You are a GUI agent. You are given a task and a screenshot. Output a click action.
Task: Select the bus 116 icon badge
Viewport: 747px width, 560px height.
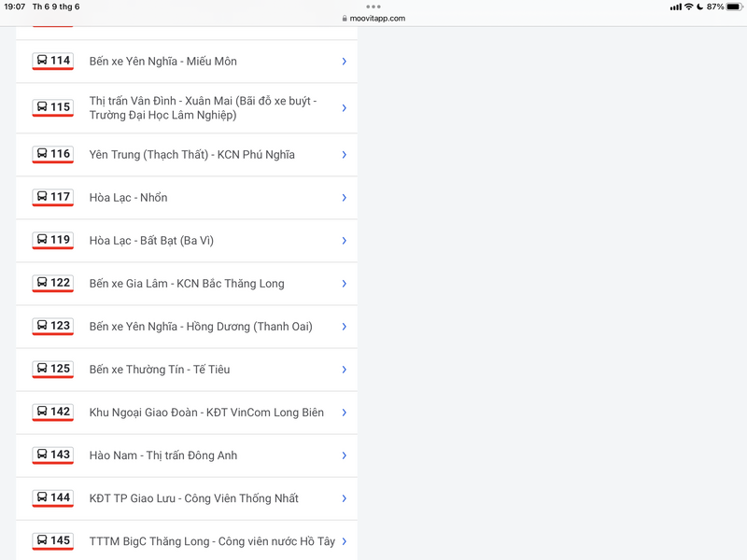coord(53,154)
